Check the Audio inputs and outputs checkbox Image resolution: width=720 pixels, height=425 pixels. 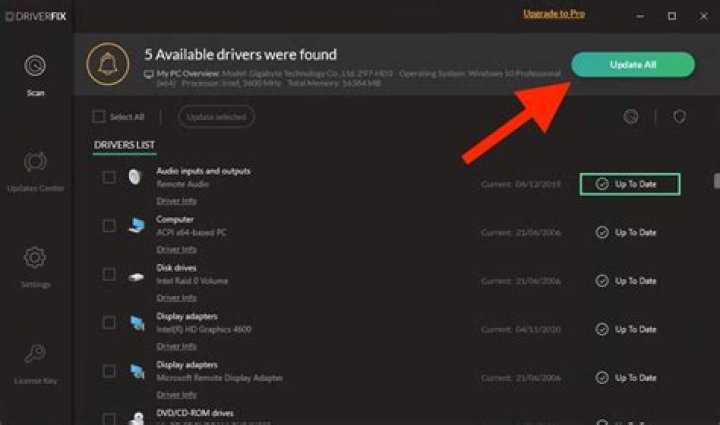coord(109,177)
